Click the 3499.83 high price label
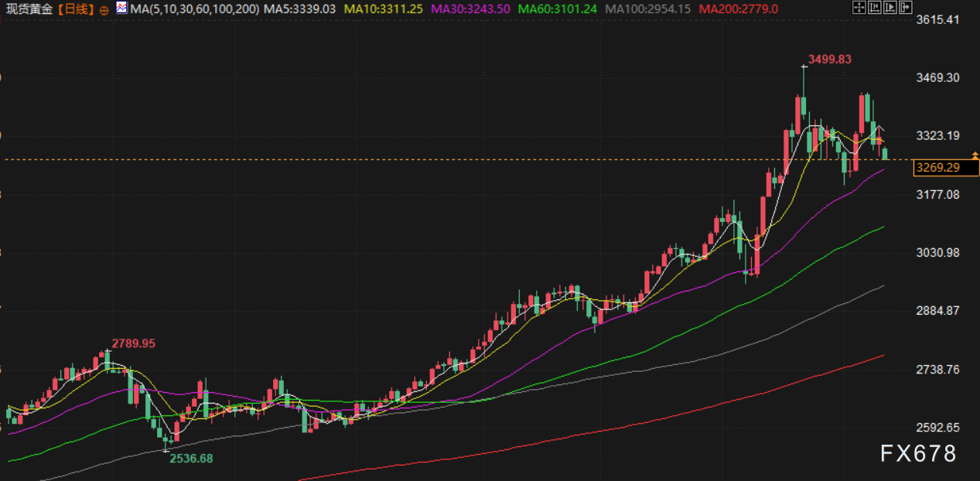The image size is (980, 481). tap(829, 59)
